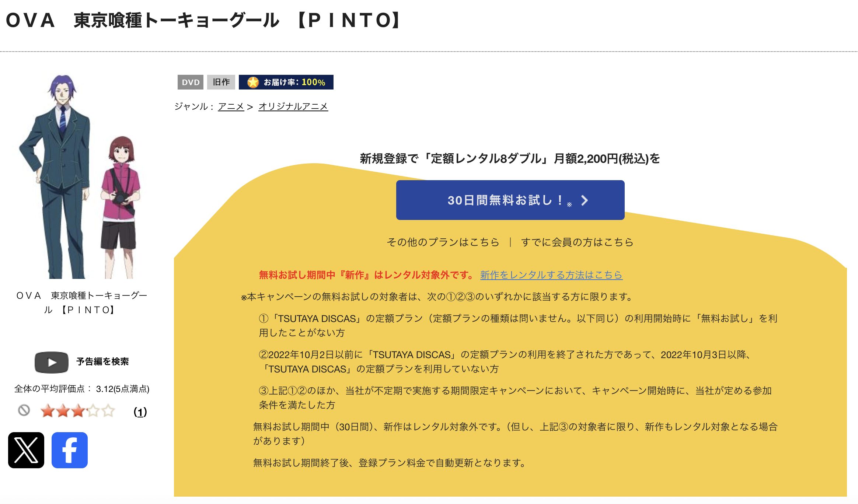This screenshot has width=858, height=504.
Task: Click 全体の平均評価点 3.12 rating text
Action: (82, 389)
